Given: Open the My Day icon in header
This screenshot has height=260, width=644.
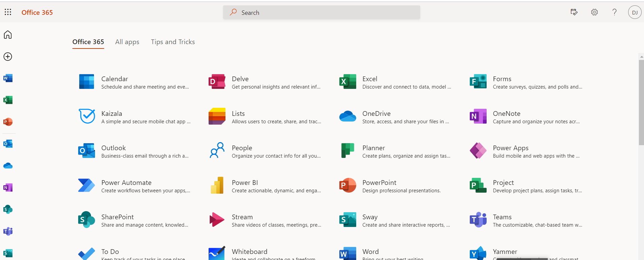Looking at the screenshot, I should coord(574,12).
